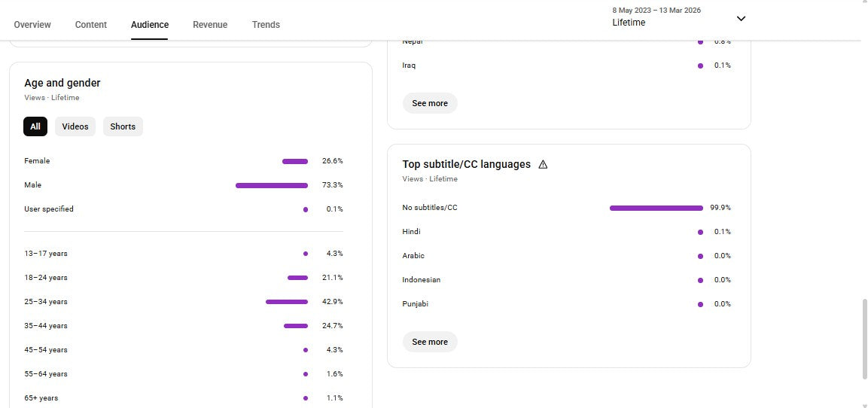The image size is (868, 408).
Task: Click See more under subtitle languages
Action: pos(430,342)
